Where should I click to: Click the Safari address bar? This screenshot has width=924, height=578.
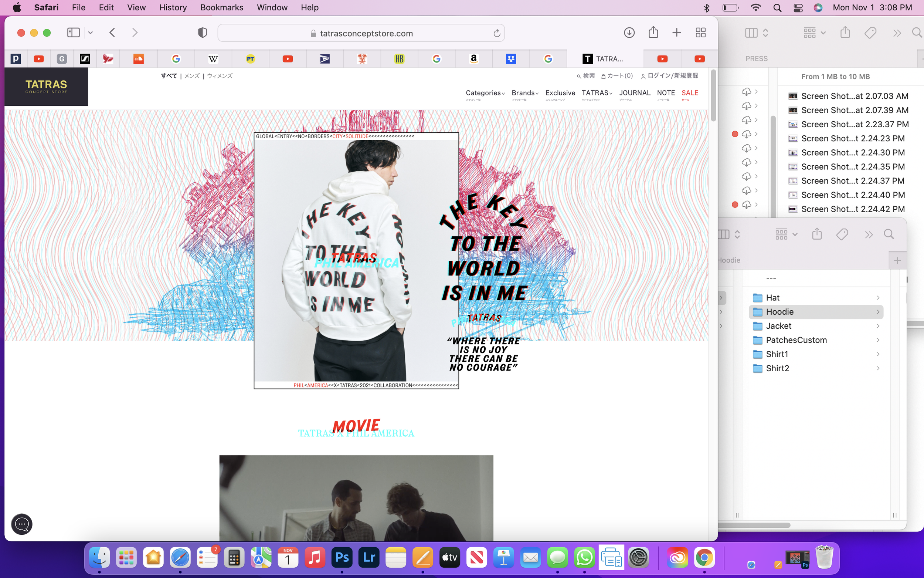361,33
